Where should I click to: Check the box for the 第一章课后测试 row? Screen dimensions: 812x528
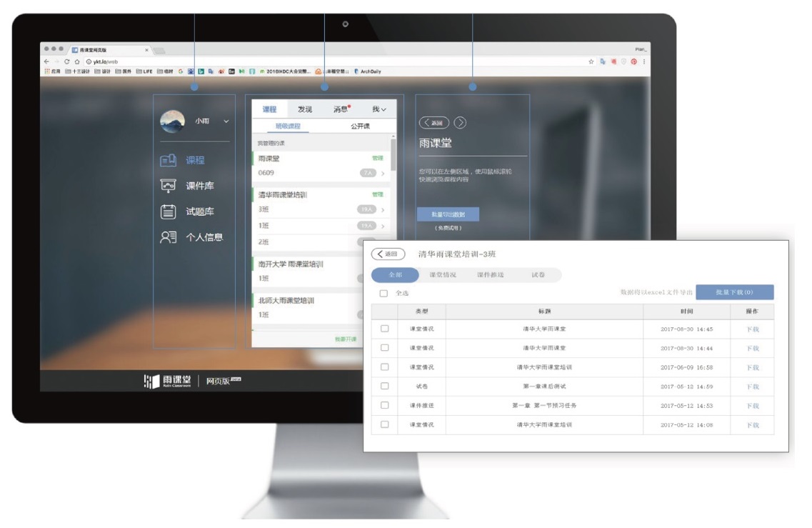(x=384, y=387)
